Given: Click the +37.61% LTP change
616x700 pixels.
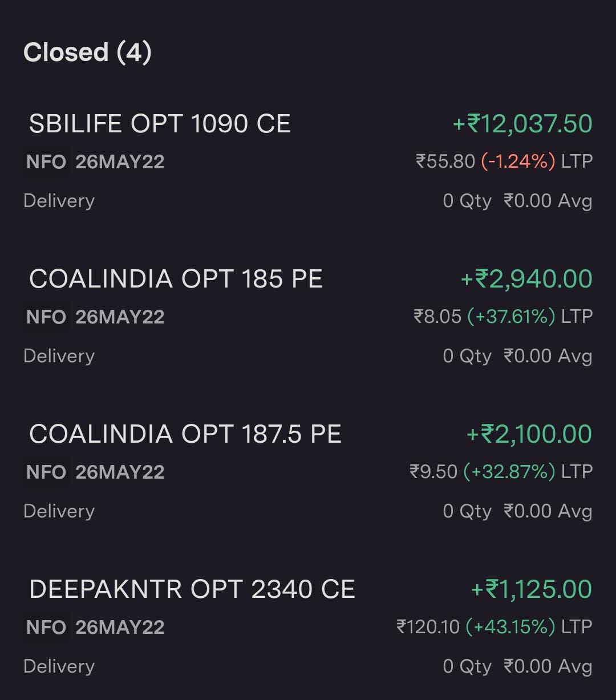Looking at the screenshot, I should click(x=511, y=317).
